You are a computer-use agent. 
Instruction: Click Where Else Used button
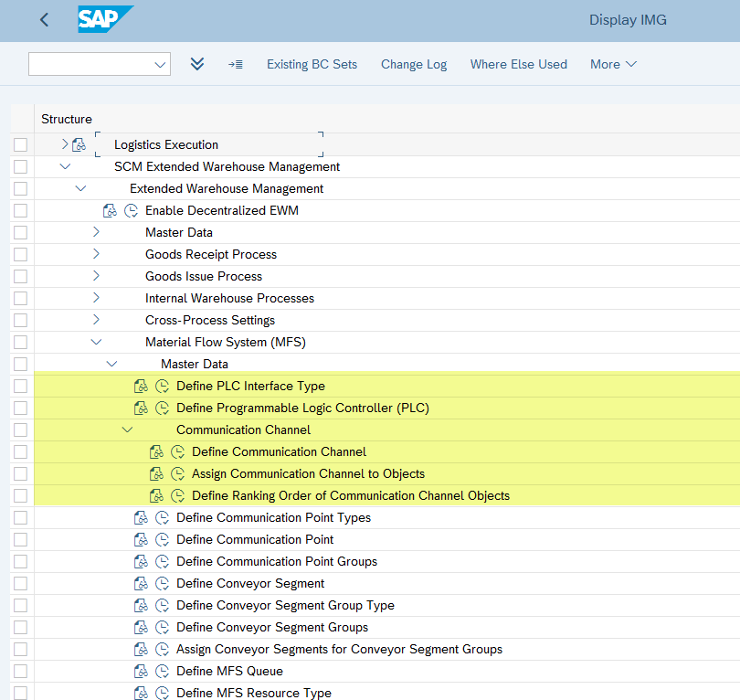coord(518,64)
